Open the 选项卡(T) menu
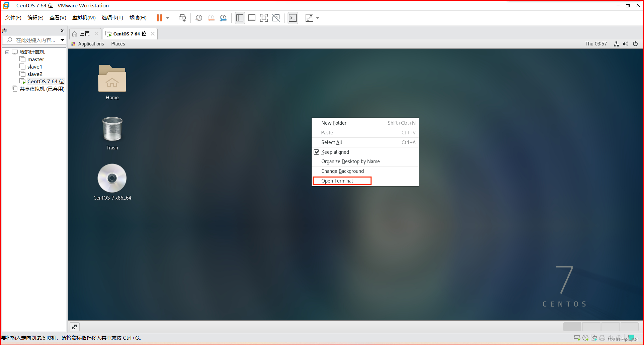 pyautogui.click(x=112, y=18)
